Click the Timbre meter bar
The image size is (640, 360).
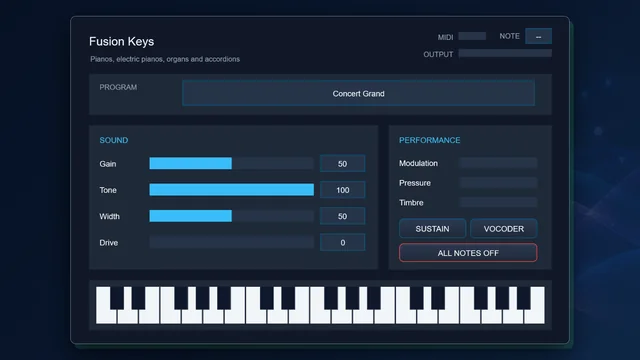click(x=498, y=202)
